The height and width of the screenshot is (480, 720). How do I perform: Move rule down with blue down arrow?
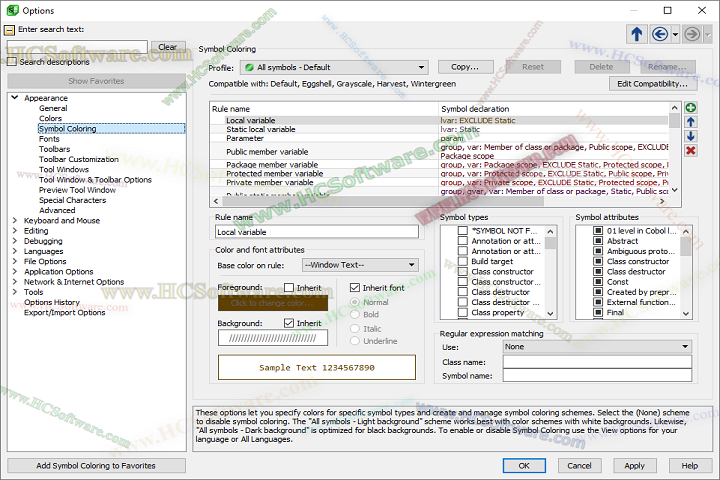[x=691, y=135]
